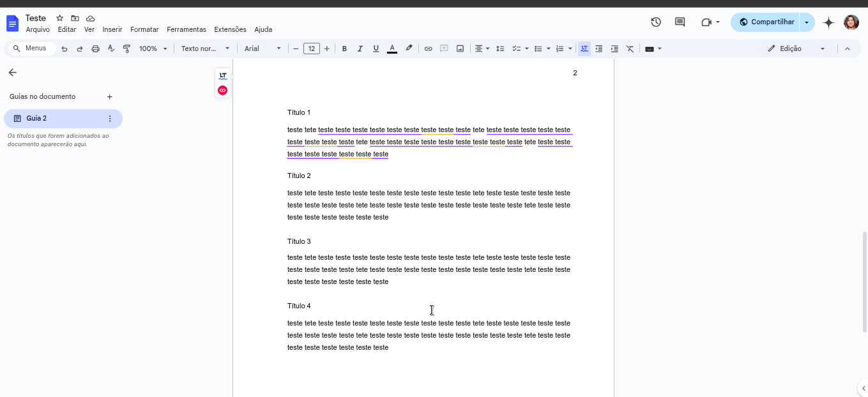Add a new document tab with plus
This screenshot has width=868, height=397.
(x=109, y=96)
